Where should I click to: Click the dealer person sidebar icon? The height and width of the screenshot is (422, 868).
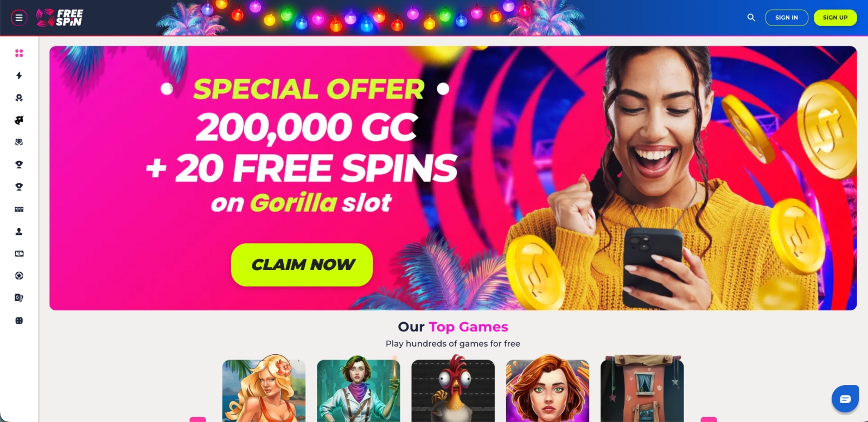[x=19, y=231]
